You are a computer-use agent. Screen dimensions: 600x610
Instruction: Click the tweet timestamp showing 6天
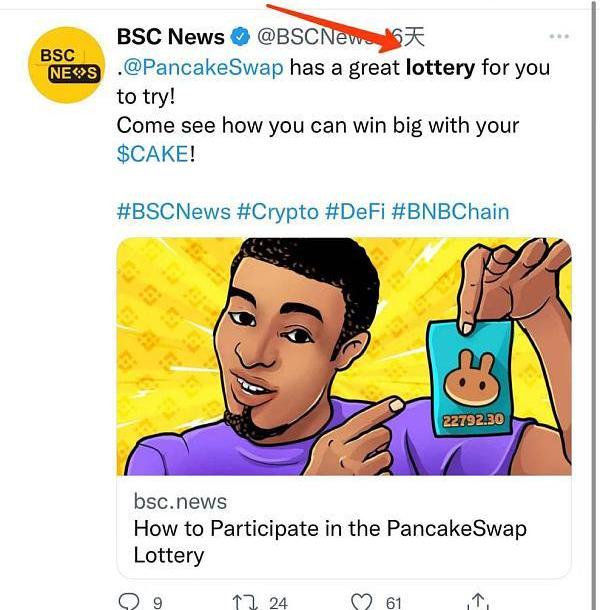[x=407, y=37]
